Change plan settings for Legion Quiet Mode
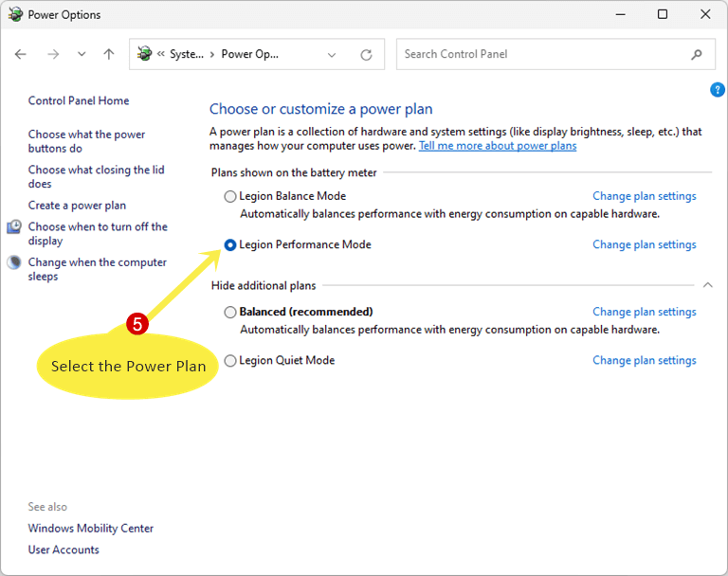This screenshot has height=576, width=728. [x=645, y=361]
